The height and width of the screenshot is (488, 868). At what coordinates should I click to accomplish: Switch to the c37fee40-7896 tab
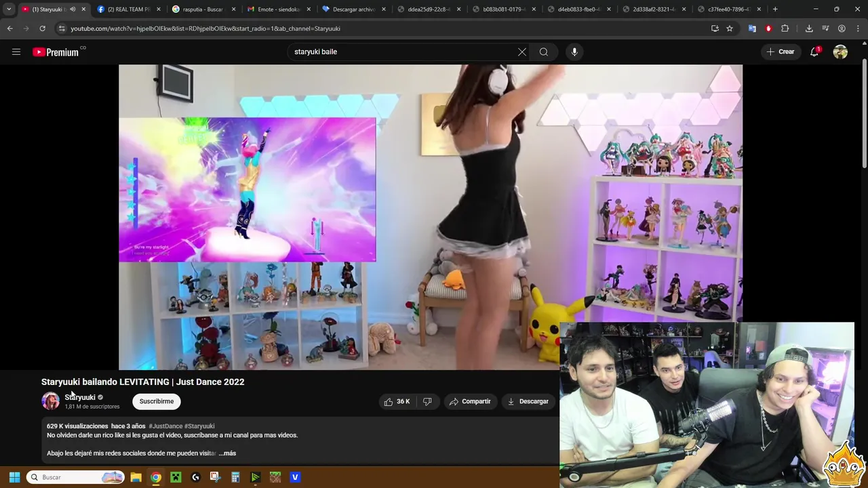tap(729, 9)
